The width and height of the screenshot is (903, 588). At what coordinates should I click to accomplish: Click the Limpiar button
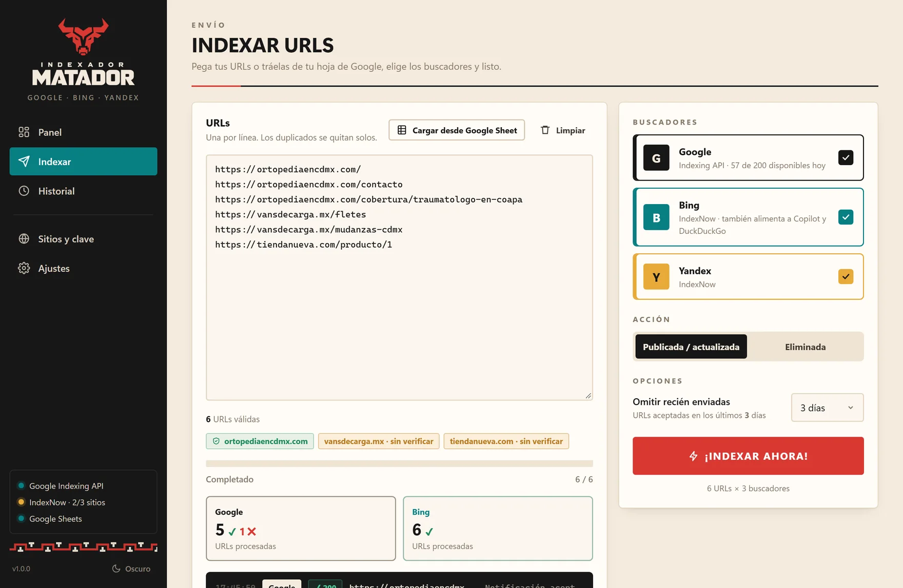pos(563,130)
